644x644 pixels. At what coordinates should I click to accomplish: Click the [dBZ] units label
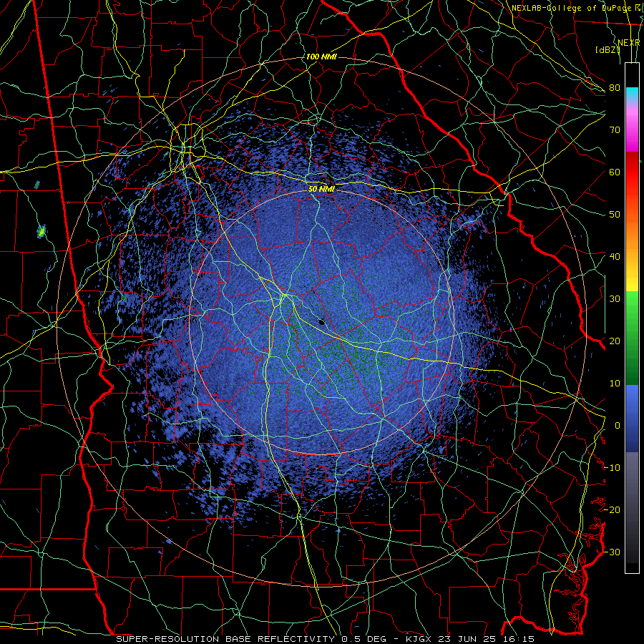pyautogui.click(x=608, y=50)
